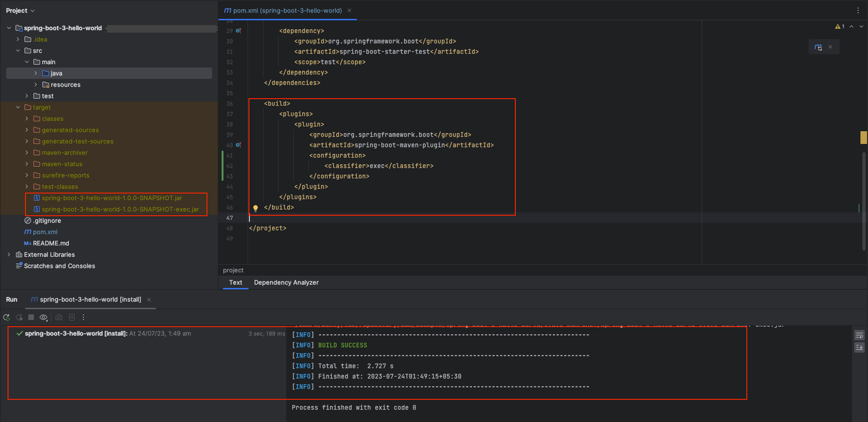868x422 pixels.
Task: Go to previous highlighted problem arrow
Action: point(851,26)
